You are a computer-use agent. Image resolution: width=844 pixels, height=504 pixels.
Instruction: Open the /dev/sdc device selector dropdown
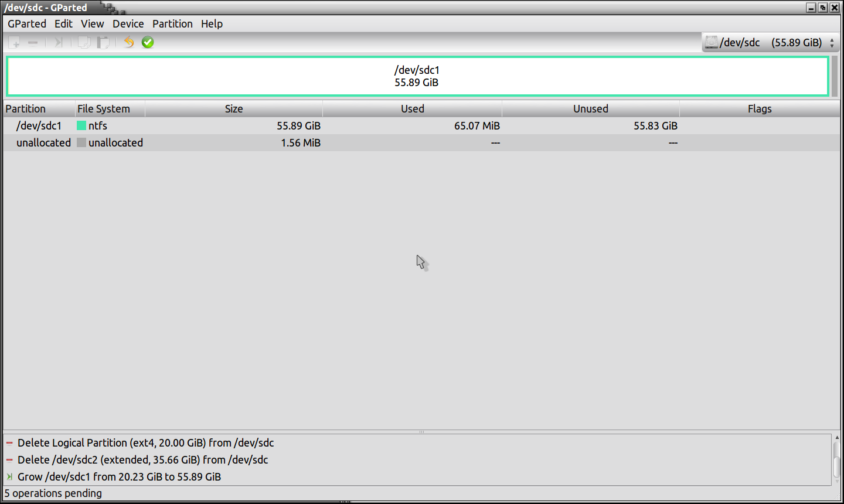coord(770,42)
